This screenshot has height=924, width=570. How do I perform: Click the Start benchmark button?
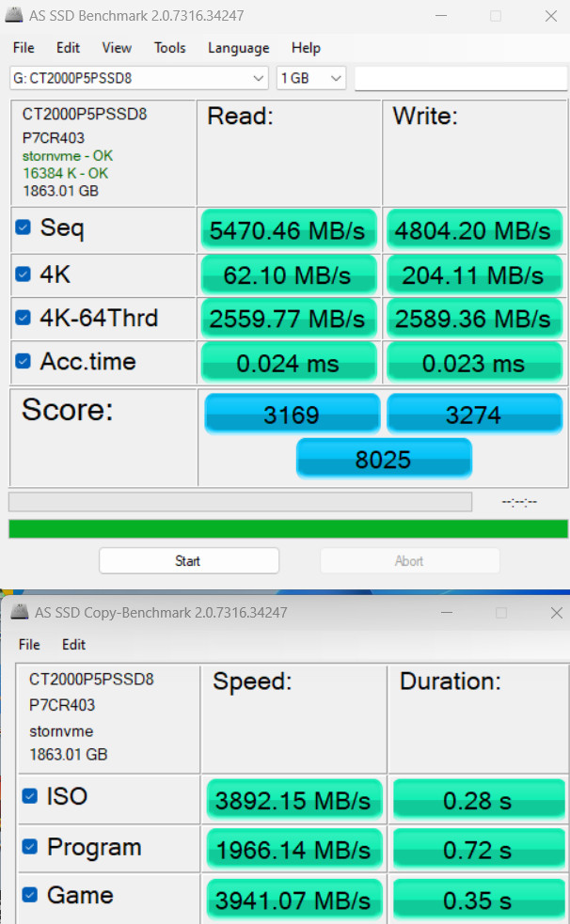pos(189,560)
